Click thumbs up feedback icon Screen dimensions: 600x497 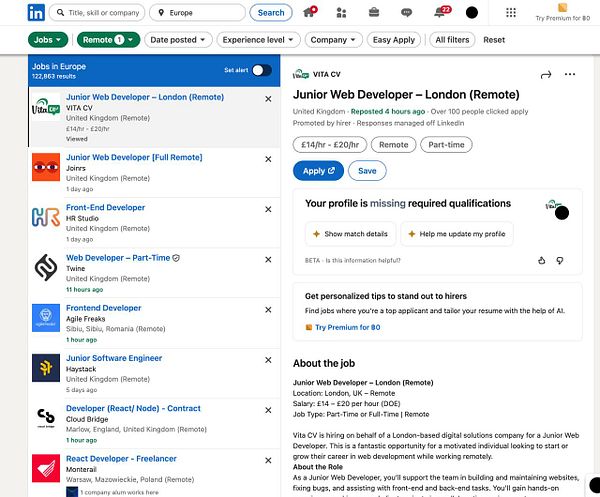pos(541,261)
